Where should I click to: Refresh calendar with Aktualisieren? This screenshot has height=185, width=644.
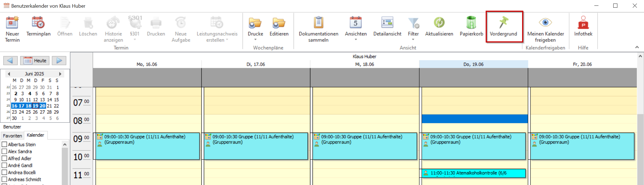439,23
